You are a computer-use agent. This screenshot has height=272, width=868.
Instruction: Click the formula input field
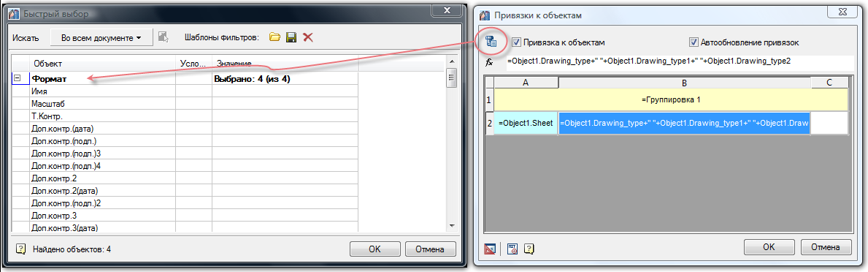(678, 62)
